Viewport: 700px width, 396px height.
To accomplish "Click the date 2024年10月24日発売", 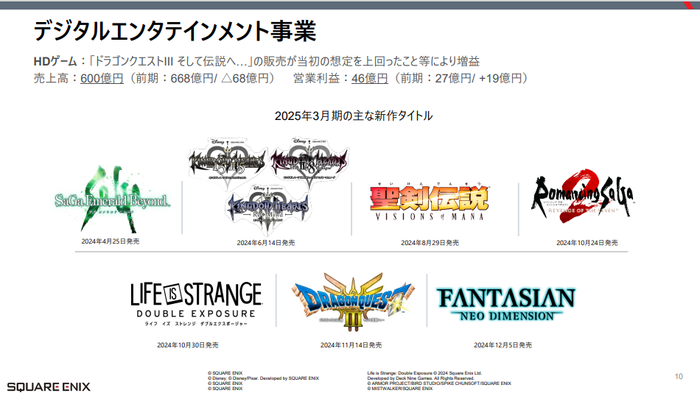I will [587, 242].
